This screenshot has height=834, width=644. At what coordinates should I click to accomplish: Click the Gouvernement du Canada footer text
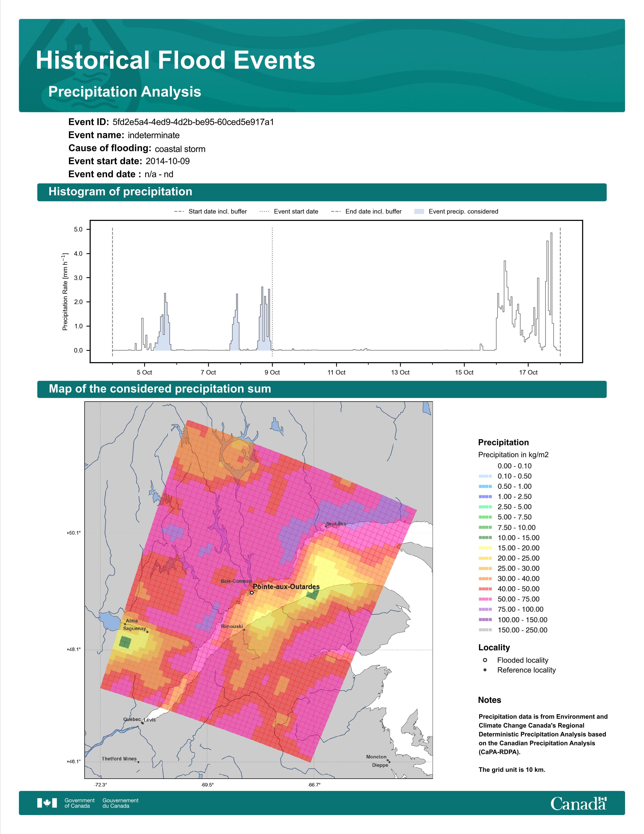tap(120, 803)
